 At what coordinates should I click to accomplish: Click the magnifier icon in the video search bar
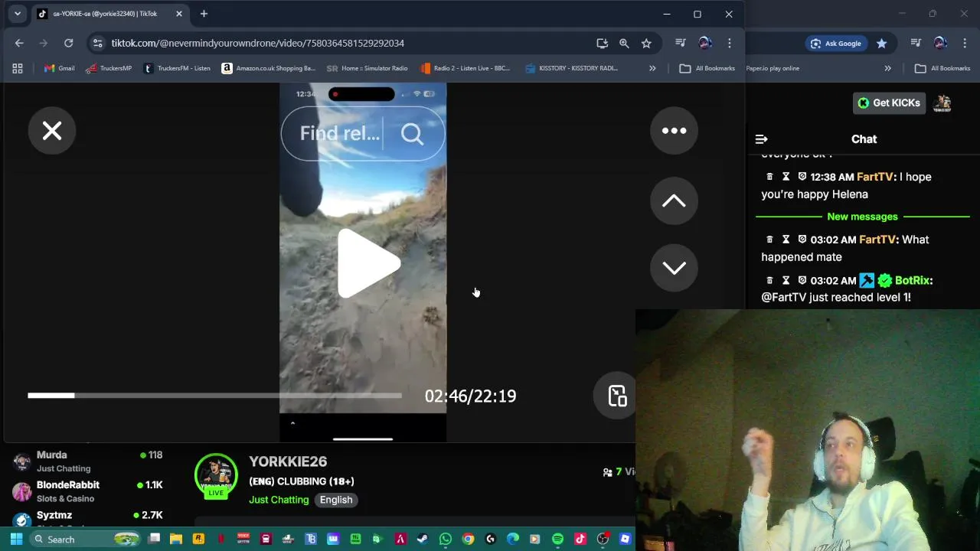point(412,134)
